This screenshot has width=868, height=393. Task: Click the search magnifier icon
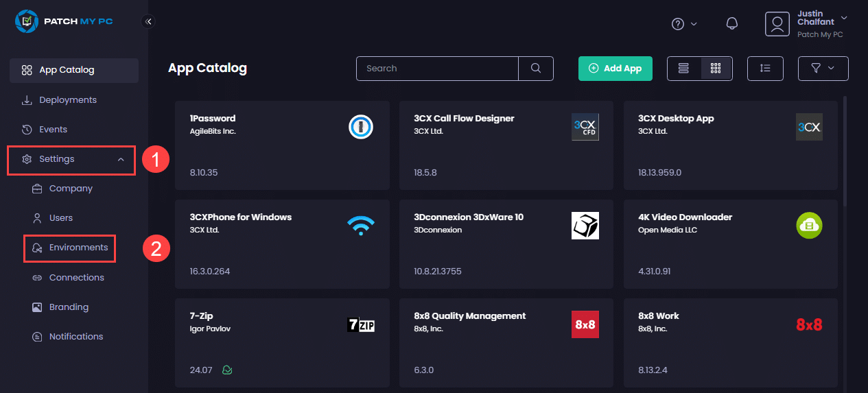pos(536,68)
